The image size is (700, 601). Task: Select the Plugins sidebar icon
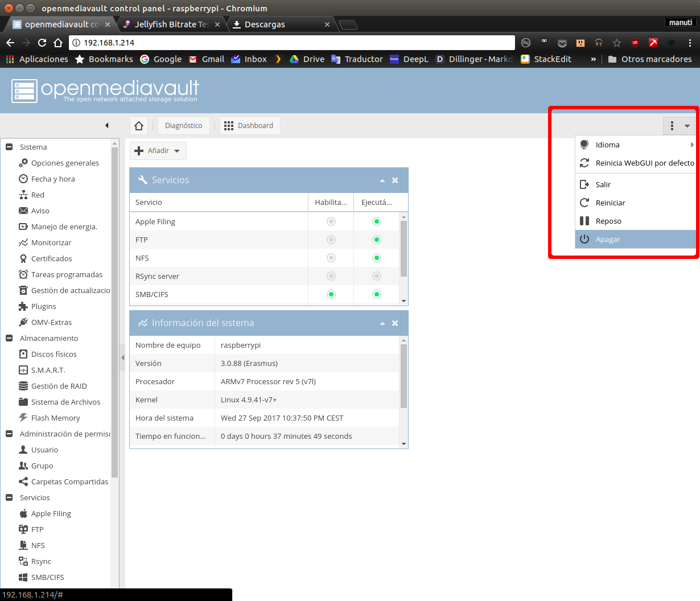click(x=23, y=306)
